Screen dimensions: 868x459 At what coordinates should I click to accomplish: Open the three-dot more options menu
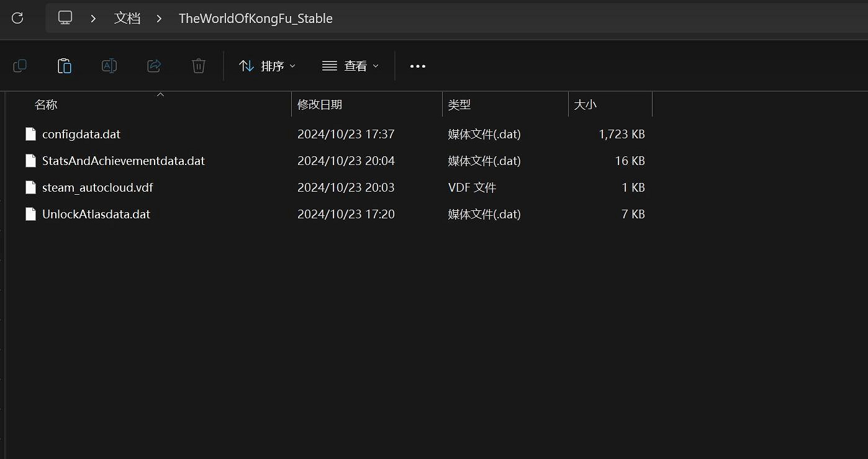coord(418,66)
